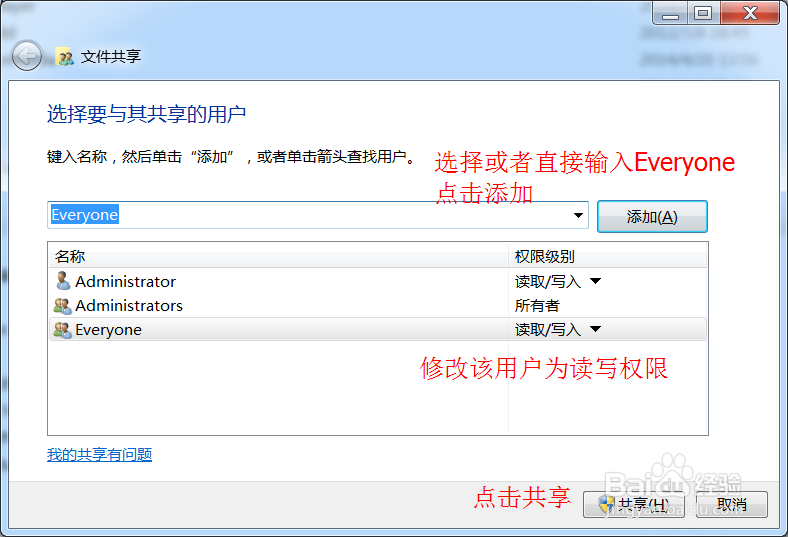Viewport: 788px width, 537px height.
Task: Click the File Sharing title icon
Action: point(64,56)
